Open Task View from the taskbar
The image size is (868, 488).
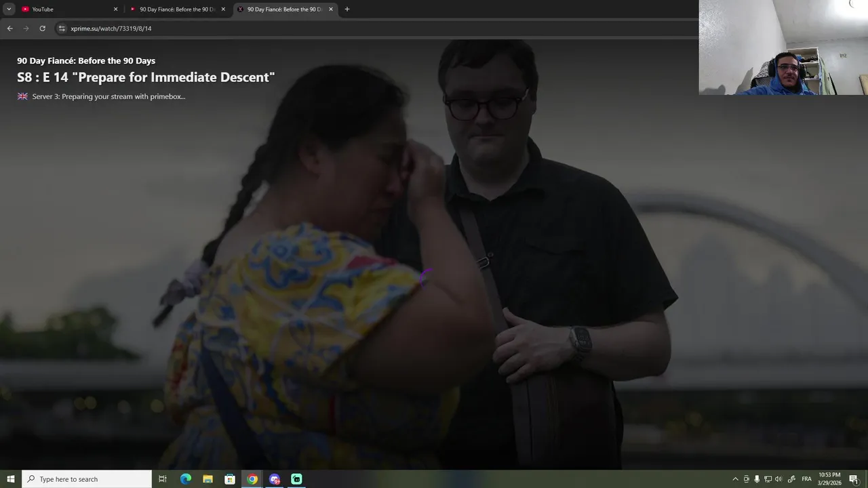[x=163, y=479]
